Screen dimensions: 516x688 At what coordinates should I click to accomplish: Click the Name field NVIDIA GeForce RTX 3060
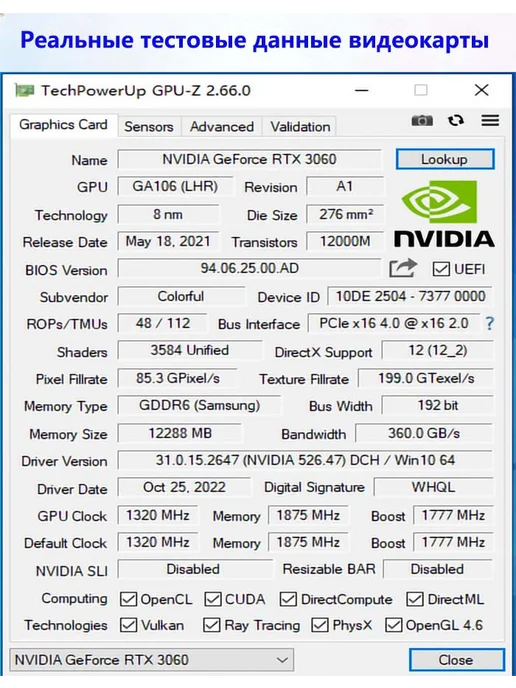tap(249, 159)
